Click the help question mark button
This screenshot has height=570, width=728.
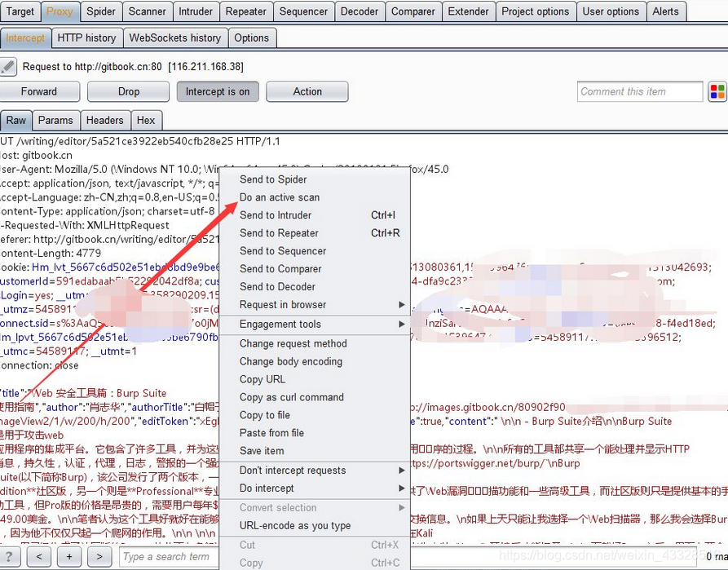(x=9, y=556)
